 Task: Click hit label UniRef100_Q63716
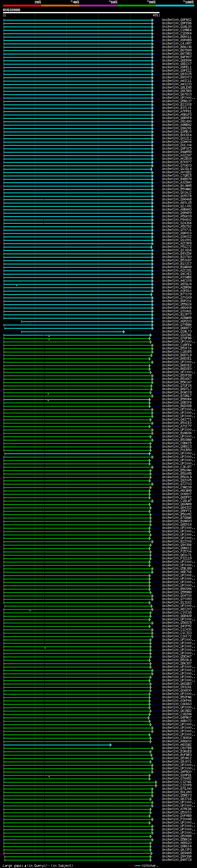(177, 799)
